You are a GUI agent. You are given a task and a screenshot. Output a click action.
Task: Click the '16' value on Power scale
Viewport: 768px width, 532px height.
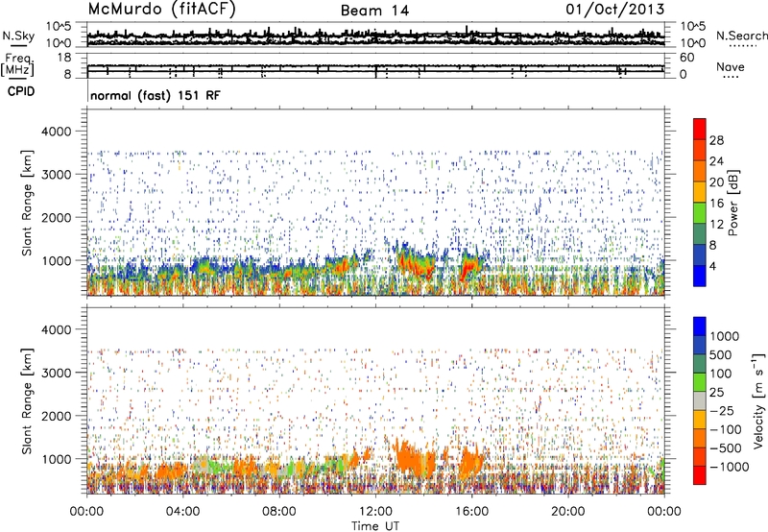[716, 204]
